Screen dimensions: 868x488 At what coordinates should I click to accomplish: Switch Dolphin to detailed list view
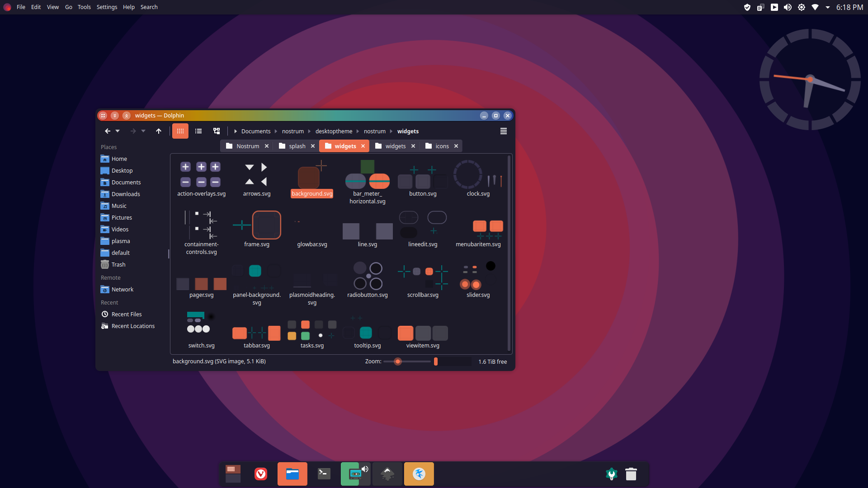198,131
